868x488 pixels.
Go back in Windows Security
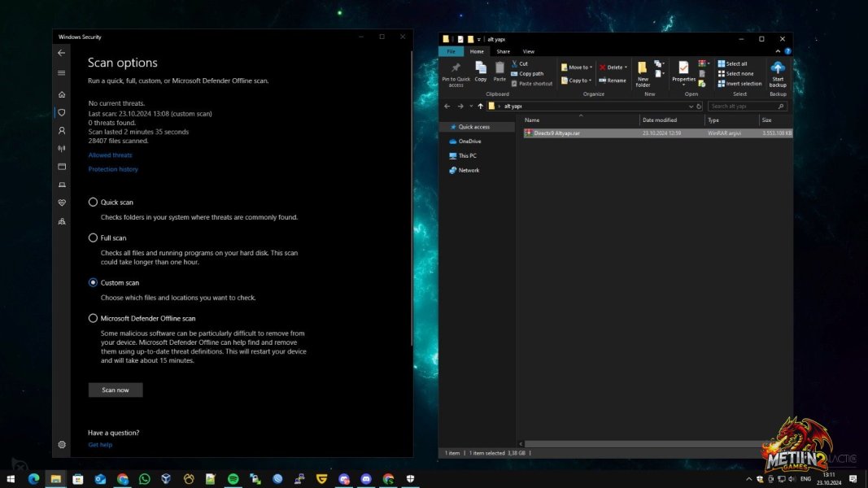62,53
